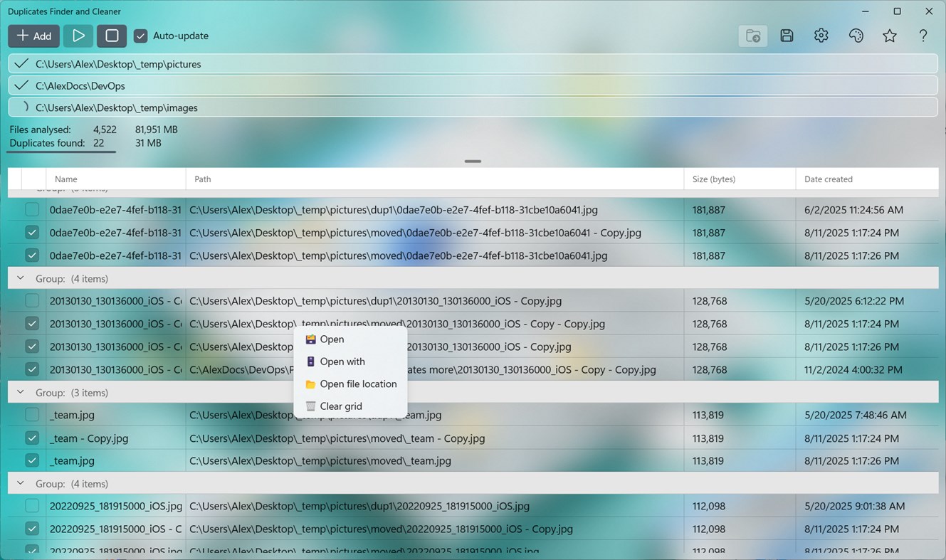Sort results by the Size (bytes) column

713,179
